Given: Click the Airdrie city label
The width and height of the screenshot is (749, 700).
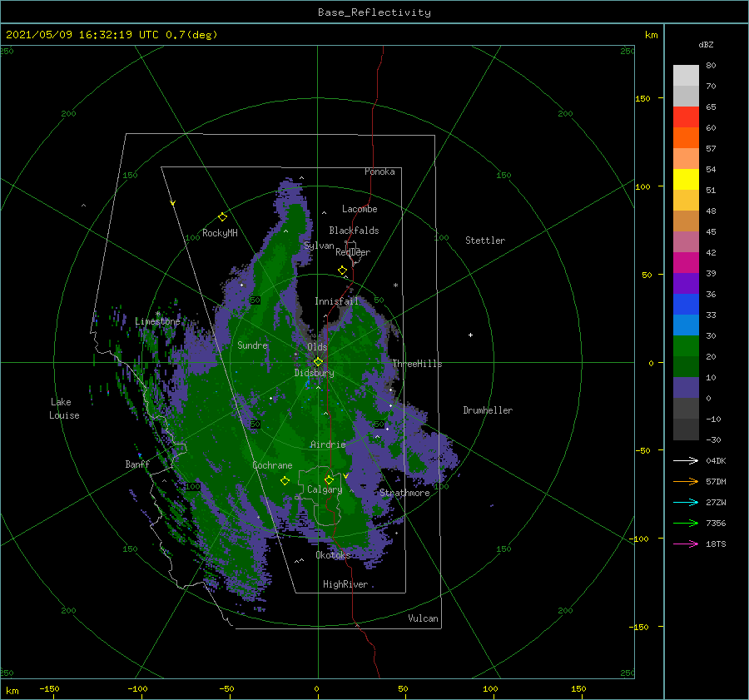Looking at the screenshot, I should [x=328, y=444].
